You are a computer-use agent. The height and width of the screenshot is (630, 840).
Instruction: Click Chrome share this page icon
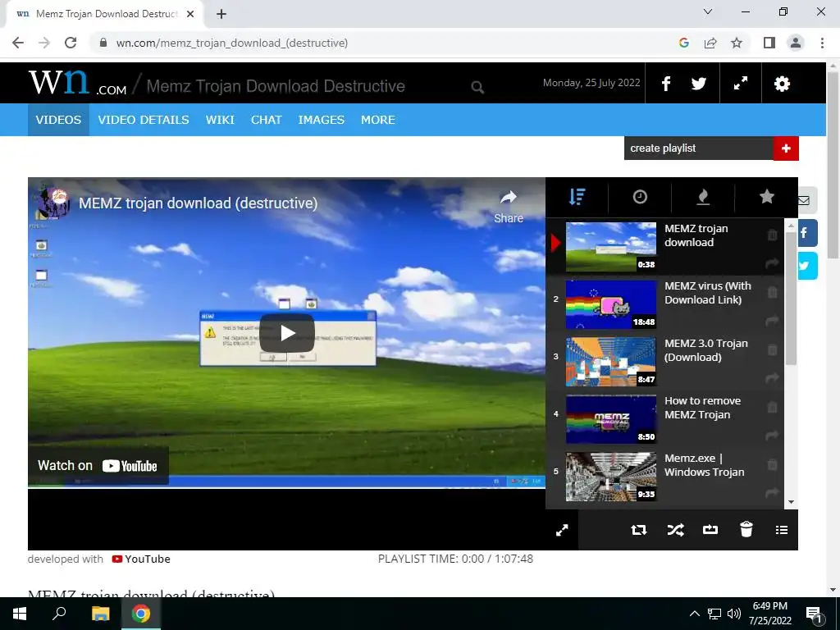(x=710, y=43)
